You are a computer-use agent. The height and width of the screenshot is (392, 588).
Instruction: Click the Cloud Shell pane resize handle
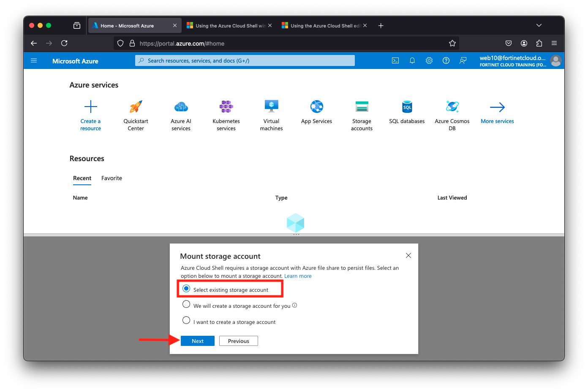coord(296,235)
